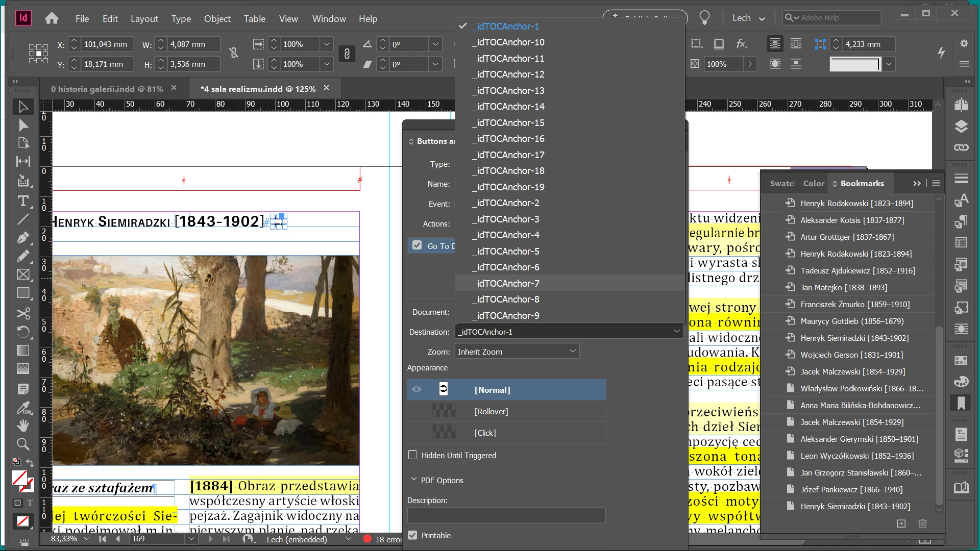Switch to 0 historia galerii.indd tab
This screenshot has height=551, width=980.
point(107,89)
